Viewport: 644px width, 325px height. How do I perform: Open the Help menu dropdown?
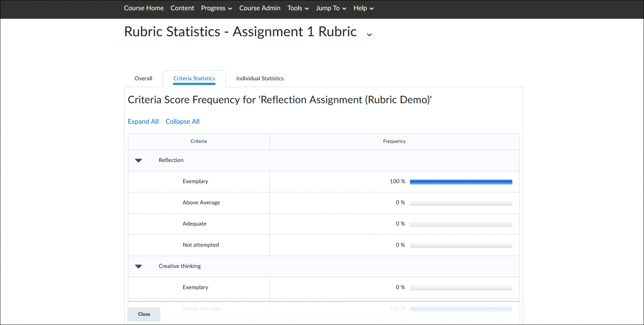pyautogui.click(x=363, y=8)
